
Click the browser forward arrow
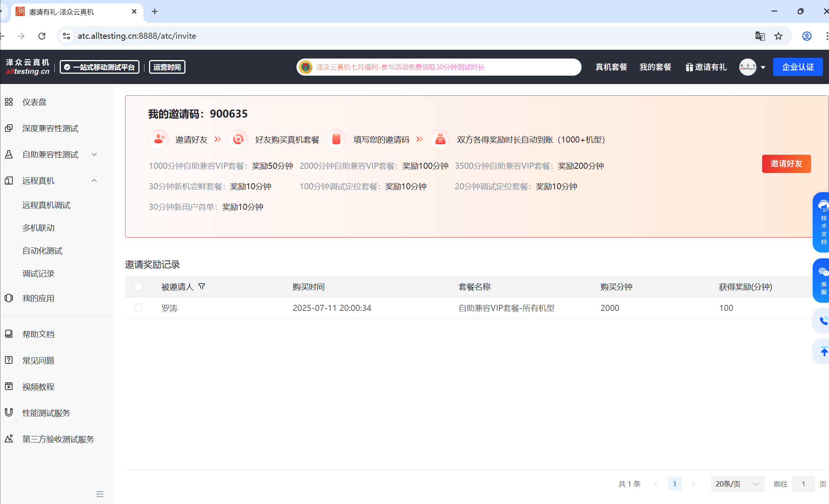point(21,36)
